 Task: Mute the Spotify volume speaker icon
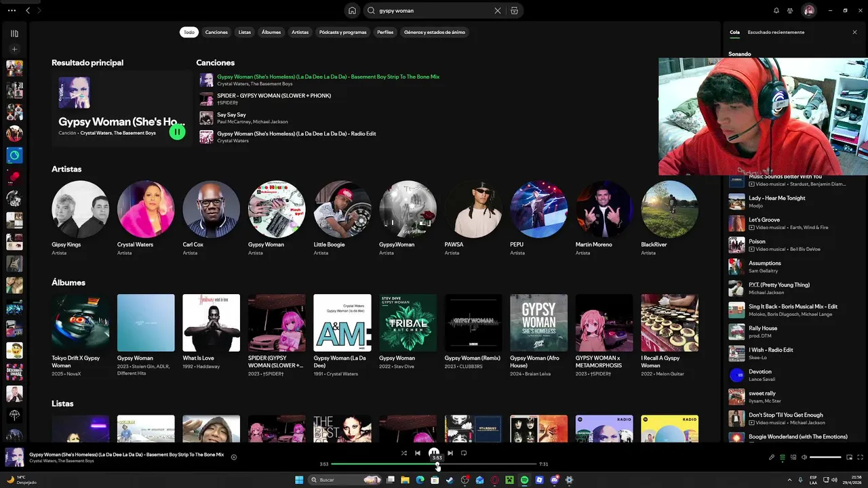click(x=804, y=457)
